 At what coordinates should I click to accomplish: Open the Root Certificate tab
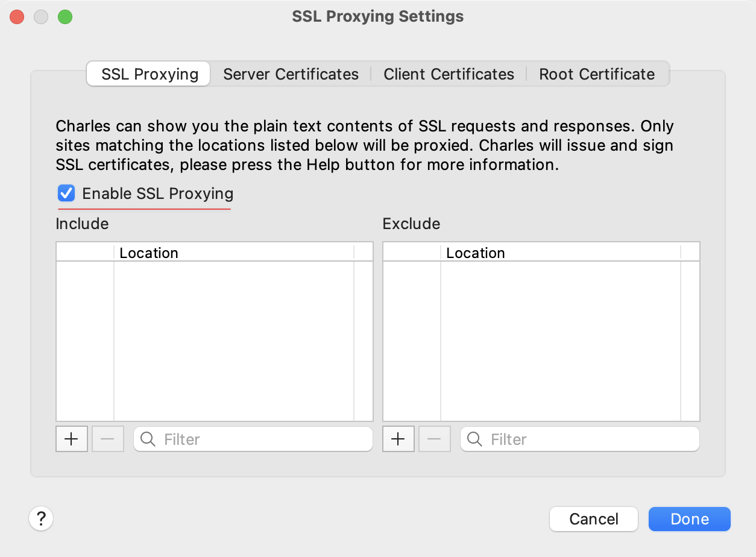597,74
